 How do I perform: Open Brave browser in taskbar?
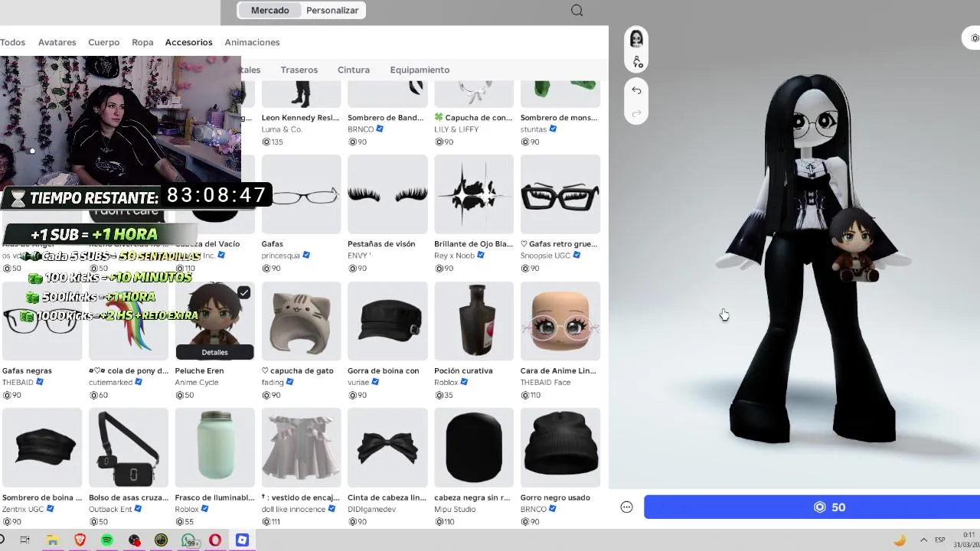point(80,540)
